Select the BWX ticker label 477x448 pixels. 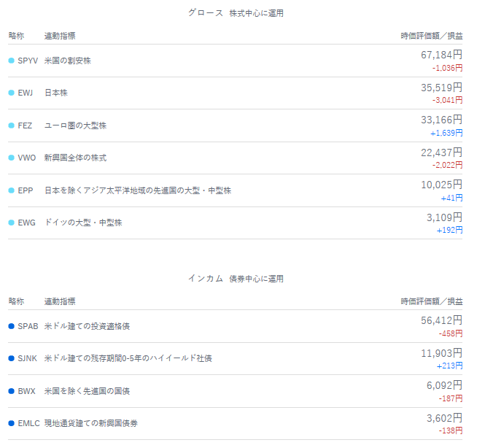click(27, 391)
